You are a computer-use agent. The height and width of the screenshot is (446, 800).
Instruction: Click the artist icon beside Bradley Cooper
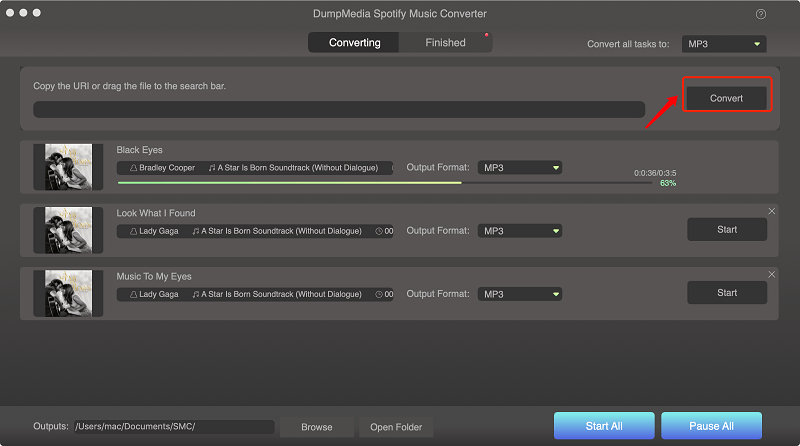coord(134,168)
